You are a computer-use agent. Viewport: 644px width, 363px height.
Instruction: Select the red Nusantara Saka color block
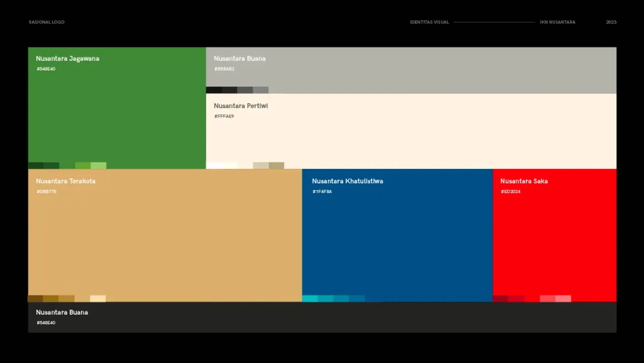coord(555,235)
